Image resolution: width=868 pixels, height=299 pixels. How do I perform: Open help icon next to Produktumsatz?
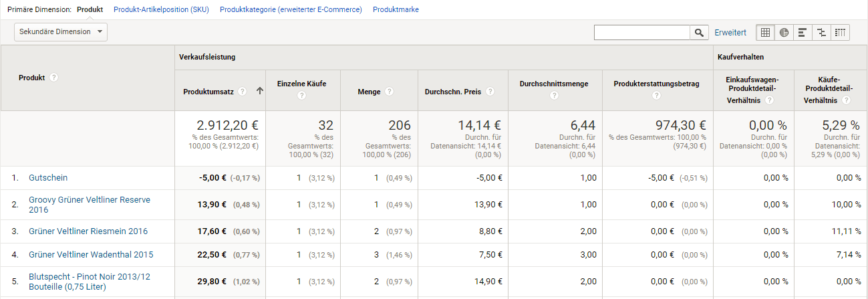[242, 92]
